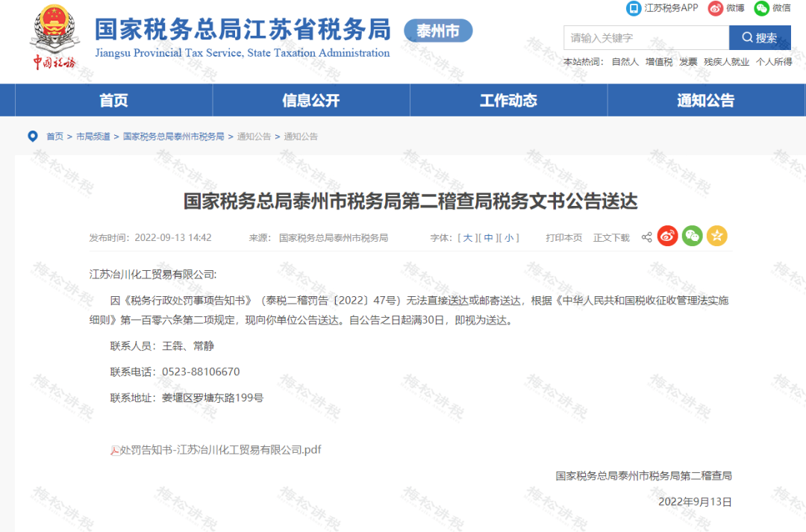The width and height of the screenshot is (806, 532).
Task: Set font size to 小
Action: [509, 238]
